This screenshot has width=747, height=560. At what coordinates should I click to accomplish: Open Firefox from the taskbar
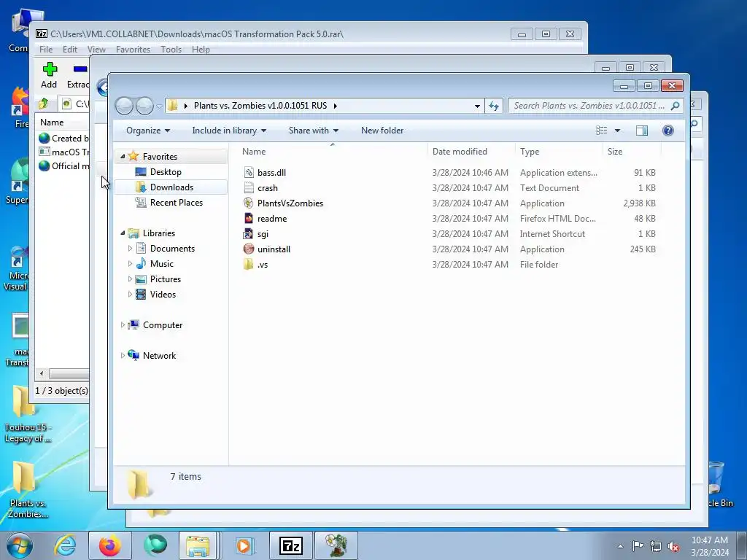[x=110, y=545]
